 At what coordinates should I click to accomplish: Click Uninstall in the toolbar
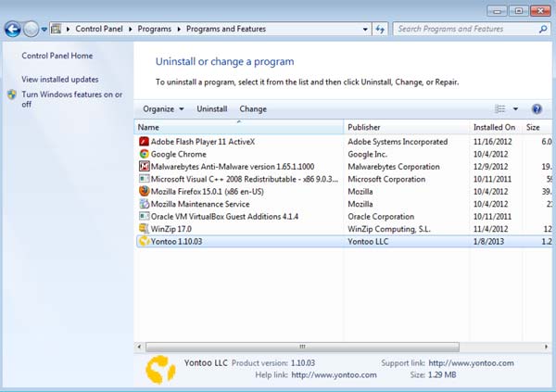coord(212,109)
